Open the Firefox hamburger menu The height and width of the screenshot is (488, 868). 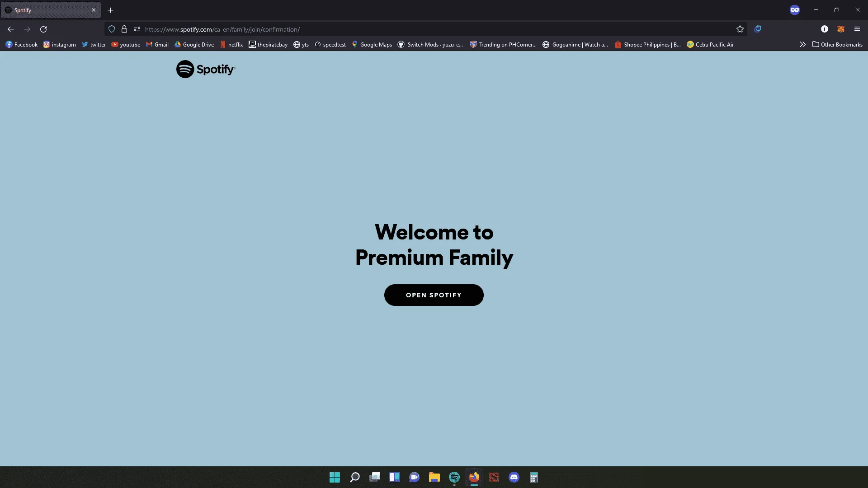(857, 29)
